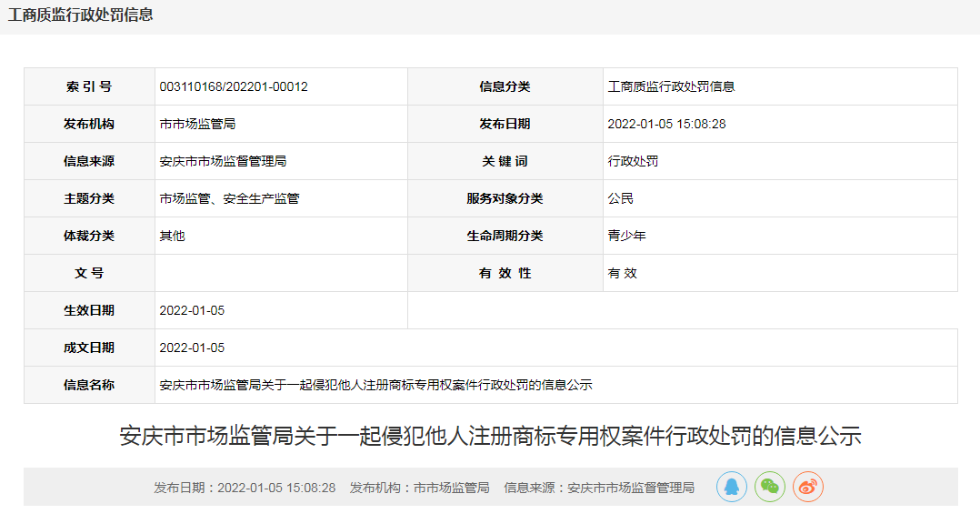Click the 信息名称 label cell
The image size is (980, 514).
tap(89, 385)
